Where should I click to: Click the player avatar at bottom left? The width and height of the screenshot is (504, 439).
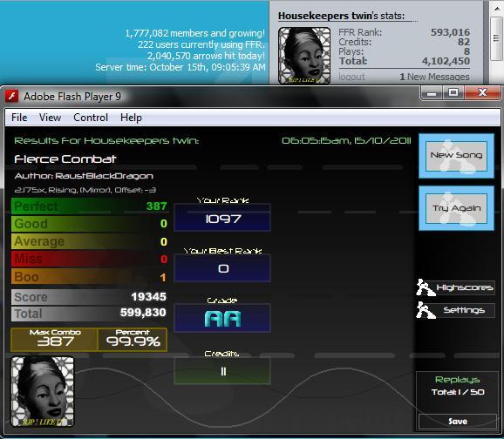(x=43, y=392)
